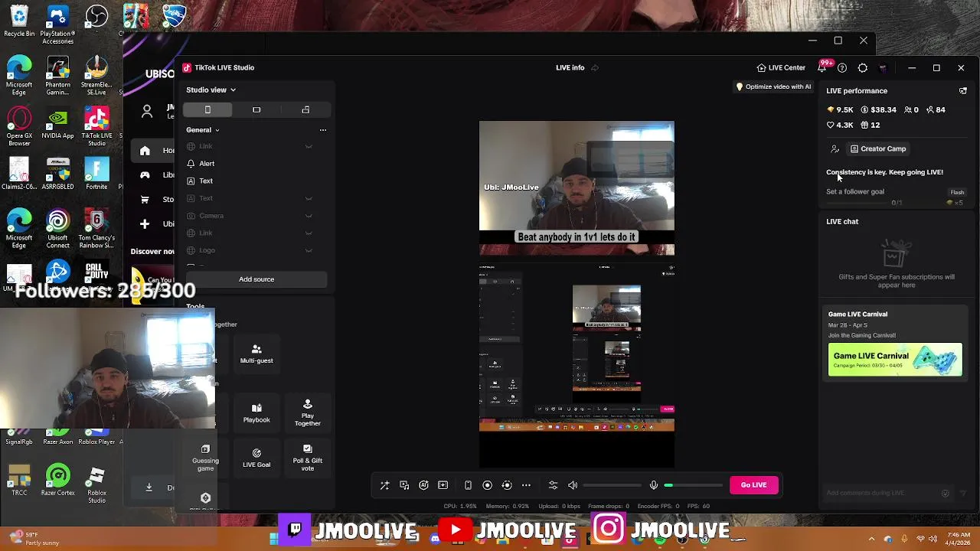The image size is (980, 551).
Task: Click the Go LIVE button
Action: pos(753,484)
